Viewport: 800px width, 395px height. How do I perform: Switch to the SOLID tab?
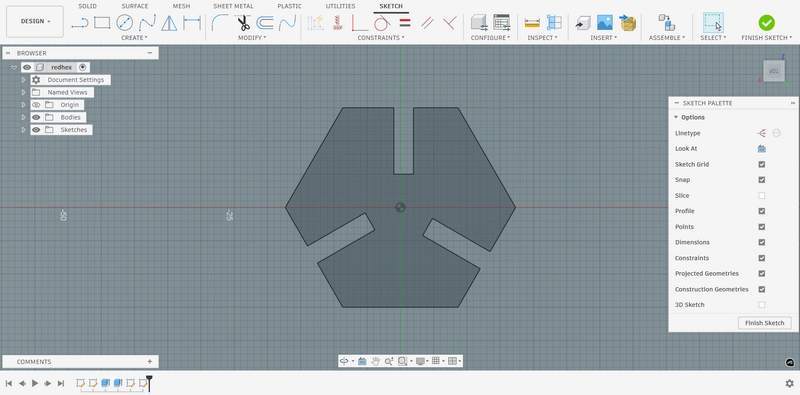tap(87, 6)
